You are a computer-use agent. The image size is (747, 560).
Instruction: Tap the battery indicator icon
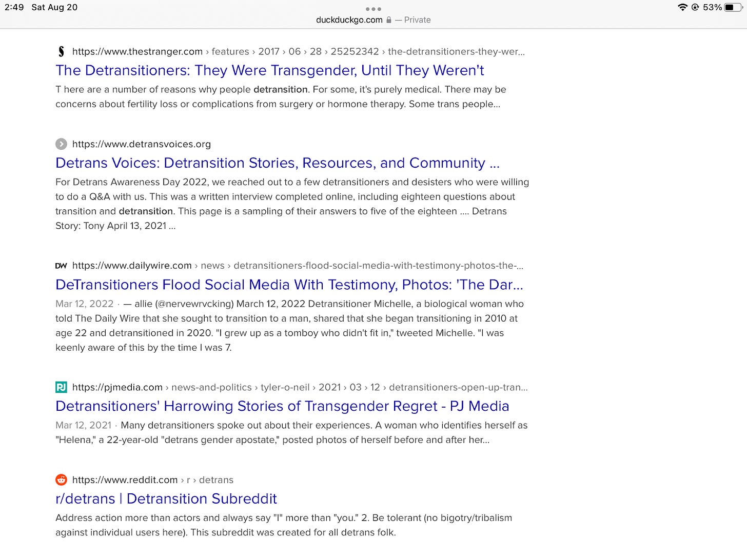[x=733, y=7]
